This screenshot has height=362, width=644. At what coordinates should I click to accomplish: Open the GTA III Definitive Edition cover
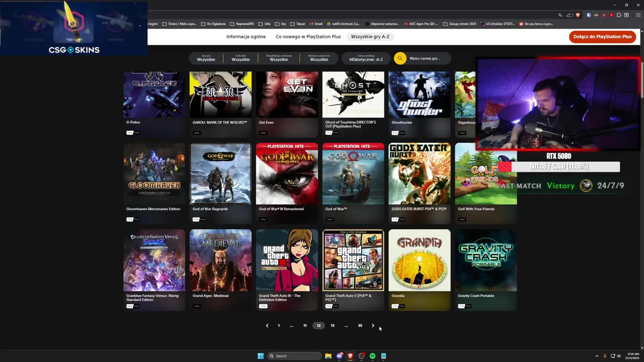click(x=287, y=260)
